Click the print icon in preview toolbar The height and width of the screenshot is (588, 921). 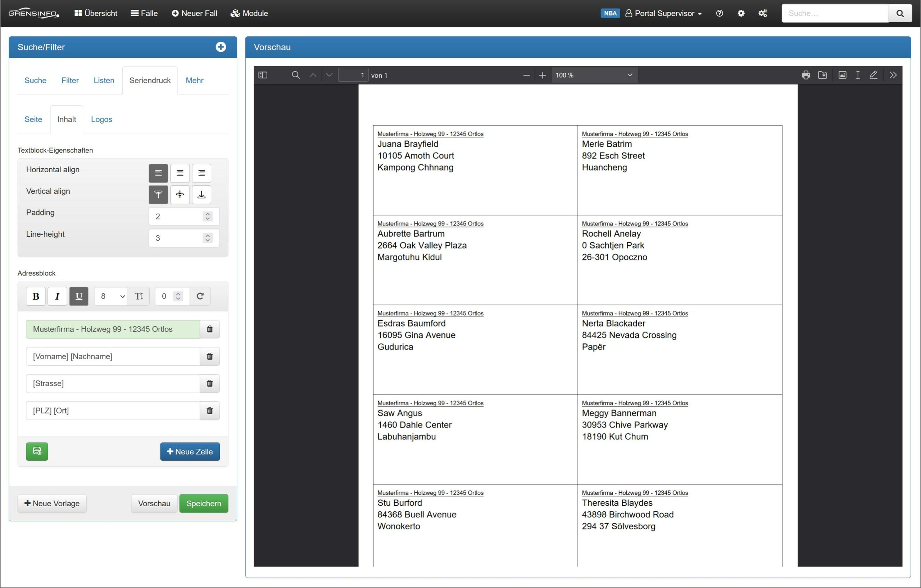pos(806,75)
